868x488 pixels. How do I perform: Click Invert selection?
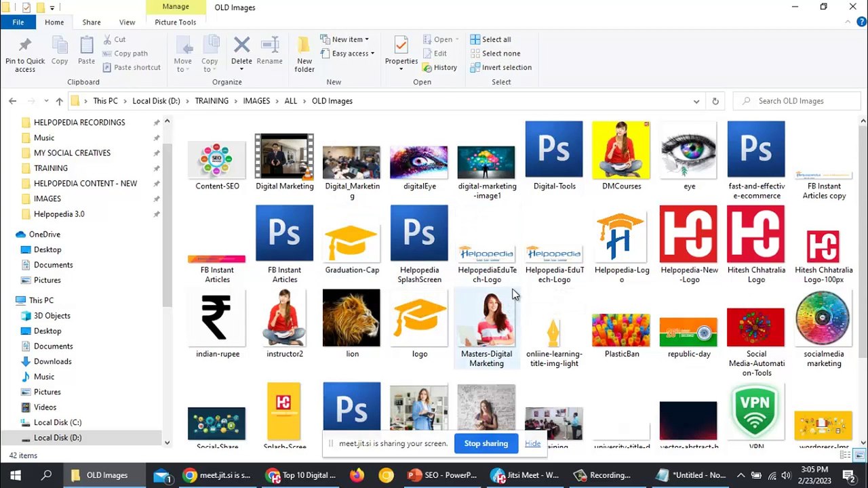pyautogui.click(x=501, y=67)
